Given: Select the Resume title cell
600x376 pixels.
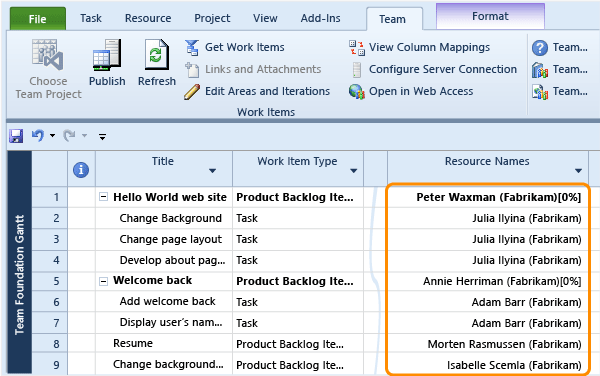Looking at the screenshot, I should (x=164, y=343).
